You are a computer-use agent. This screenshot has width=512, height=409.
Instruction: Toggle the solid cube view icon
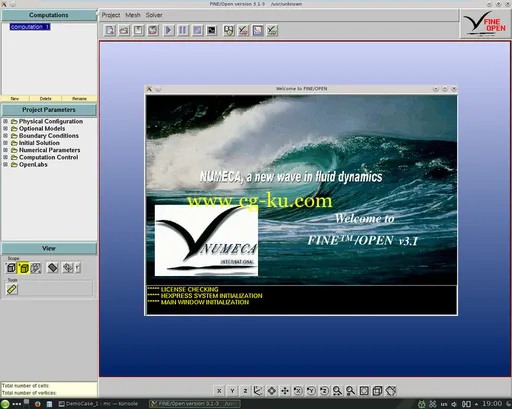coord(11,268)
